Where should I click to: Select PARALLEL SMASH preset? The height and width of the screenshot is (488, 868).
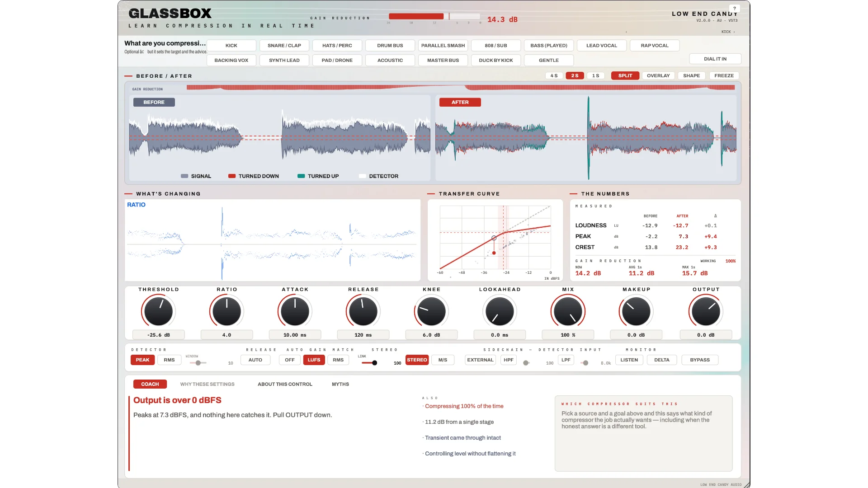pos(443,46)
